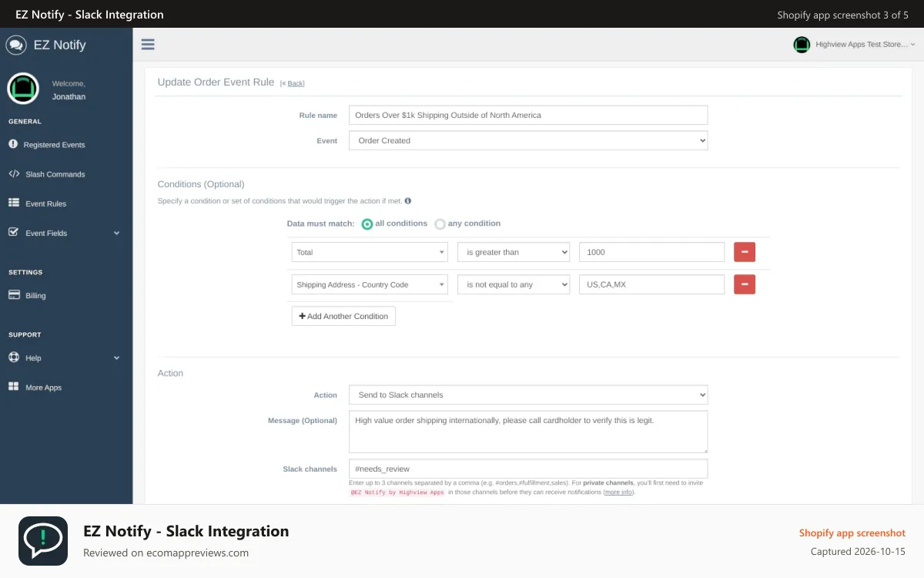Click the EZ Notify chat bubble logo
Viewport: 924px width, 578px height.
click(x=16, y=45)
